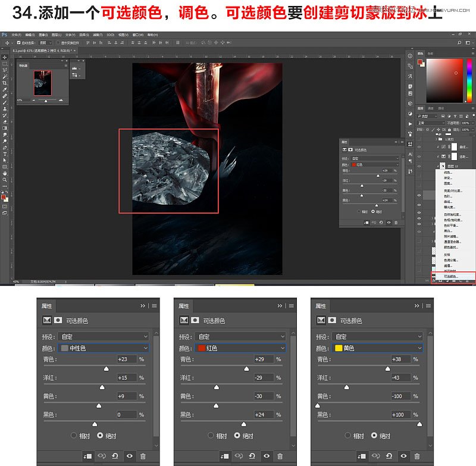Open the 文件(F) menu

16,35
